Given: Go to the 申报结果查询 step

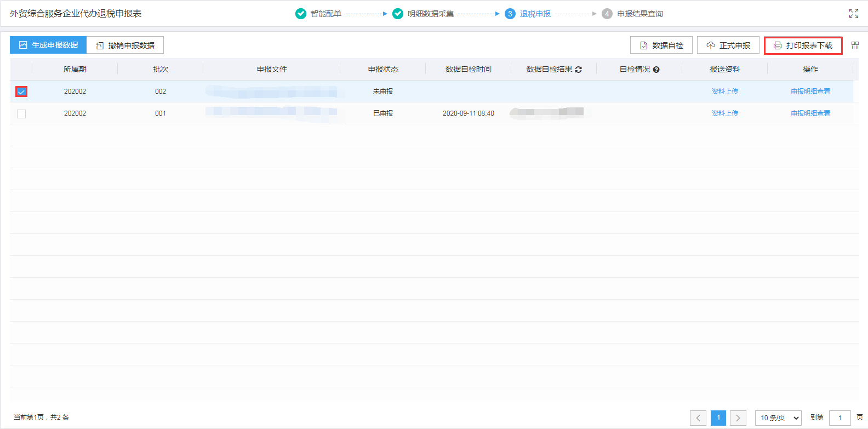Looking at the screenshot, I should click(x=640, y=14).
